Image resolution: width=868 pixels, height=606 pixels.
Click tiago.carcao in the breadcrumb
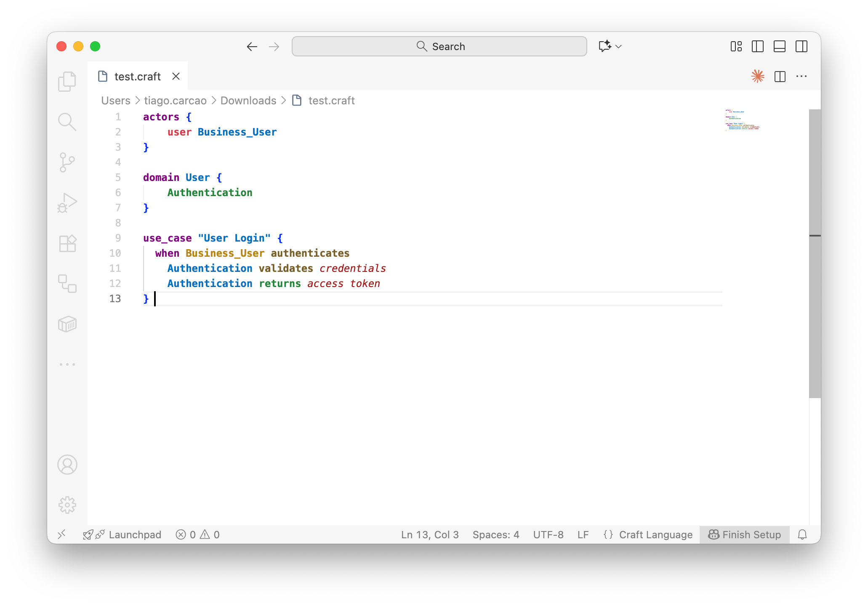pyautogui.click(x=175, y=101)
